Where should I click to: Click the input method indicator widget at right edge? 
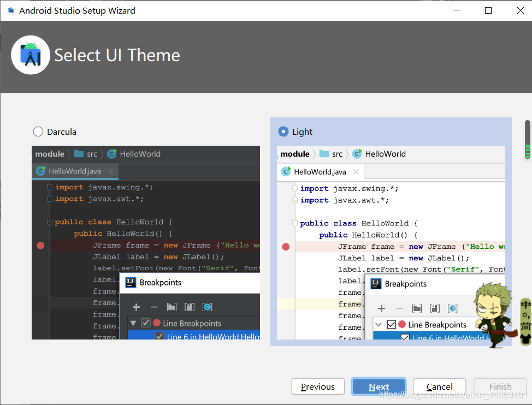525,321
